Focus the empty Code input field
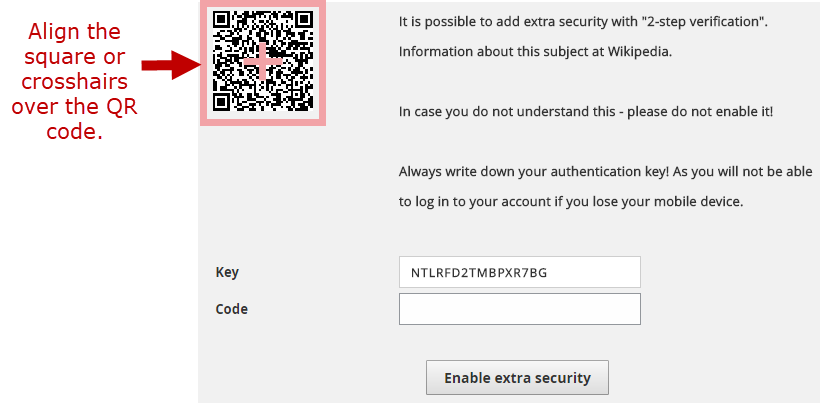Screen dimensions: 820x404 point(519,309)
